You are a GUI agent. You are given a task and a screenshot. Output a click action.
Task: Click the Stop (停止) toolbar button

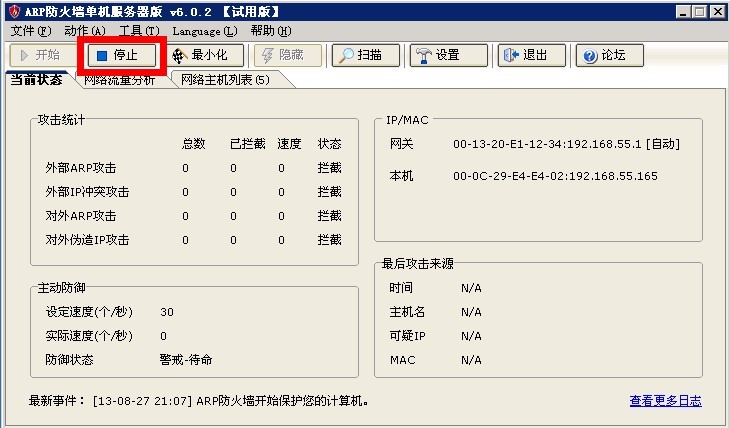click(120, 55)
